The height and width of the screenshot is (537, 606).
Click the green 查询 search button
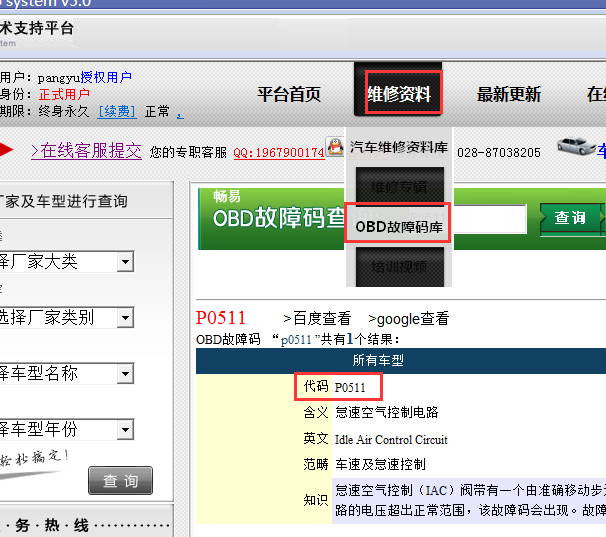[x=570, y=218]
